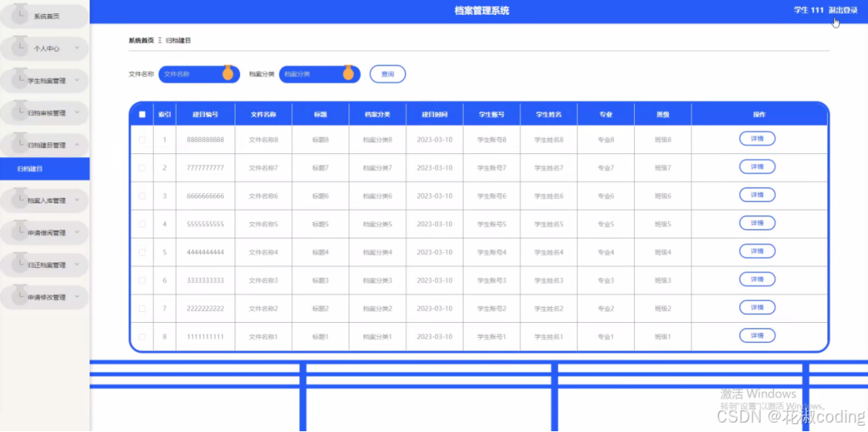Click cell 学生姓名3 in the table
The height and width of the screenshot is (432, 868).
(x=549, y=281)
